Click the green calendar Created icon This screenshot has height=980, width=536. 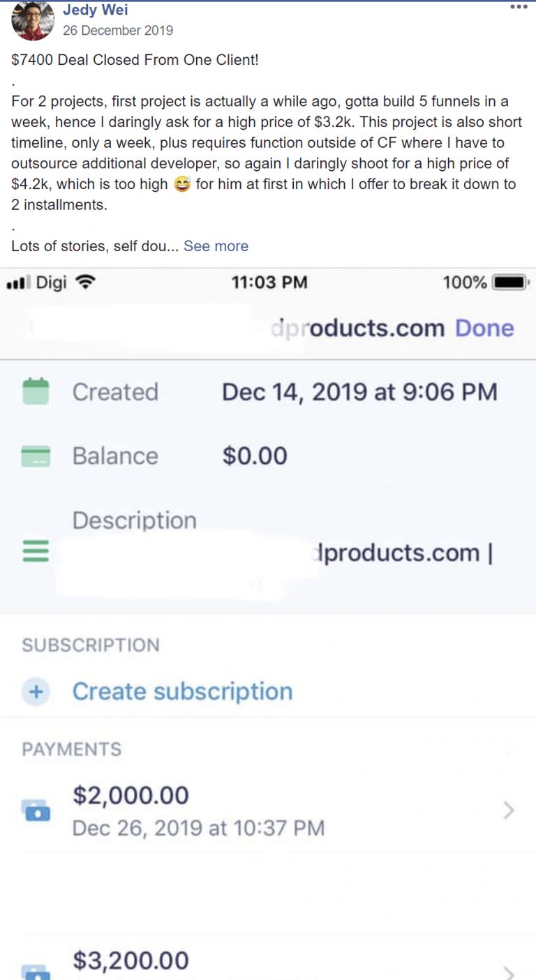click(x=36, y=391)
